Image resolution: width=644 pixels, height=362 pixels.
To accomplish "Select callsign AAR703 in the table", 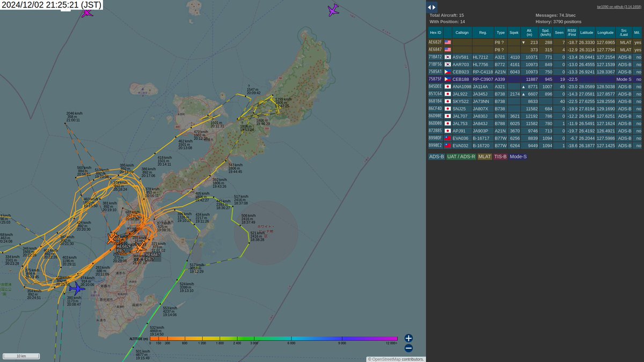I will tap(460, 64).
